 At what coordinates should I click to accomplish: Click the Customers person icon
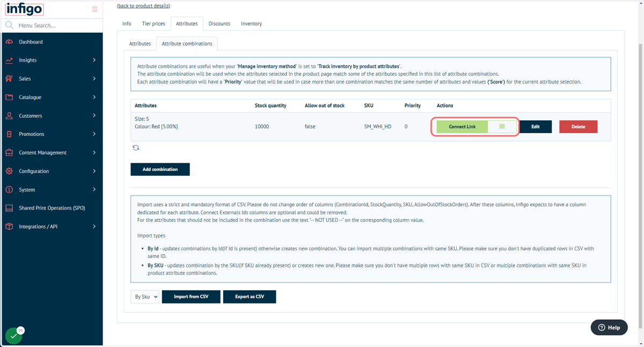pos(9,115)
